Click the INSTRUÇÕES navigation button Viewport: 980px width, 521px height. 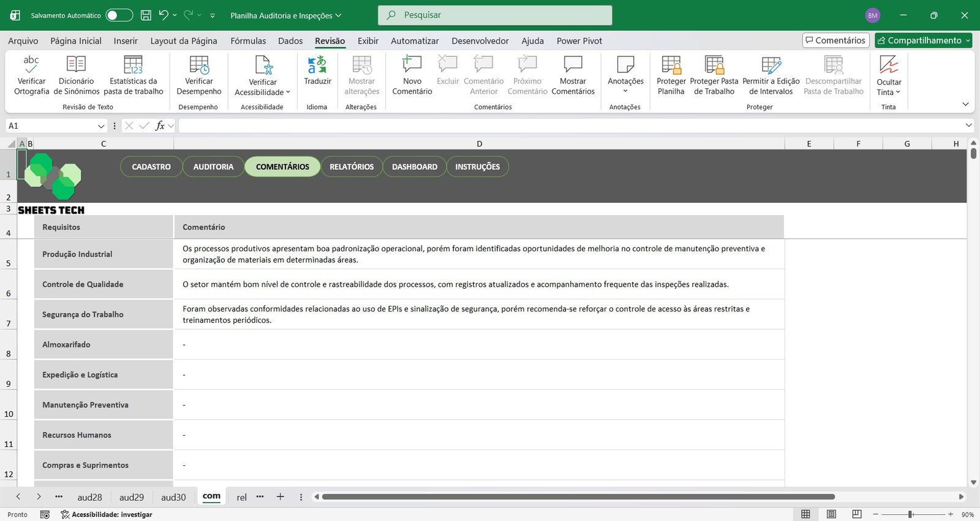(x=478, y=167)
